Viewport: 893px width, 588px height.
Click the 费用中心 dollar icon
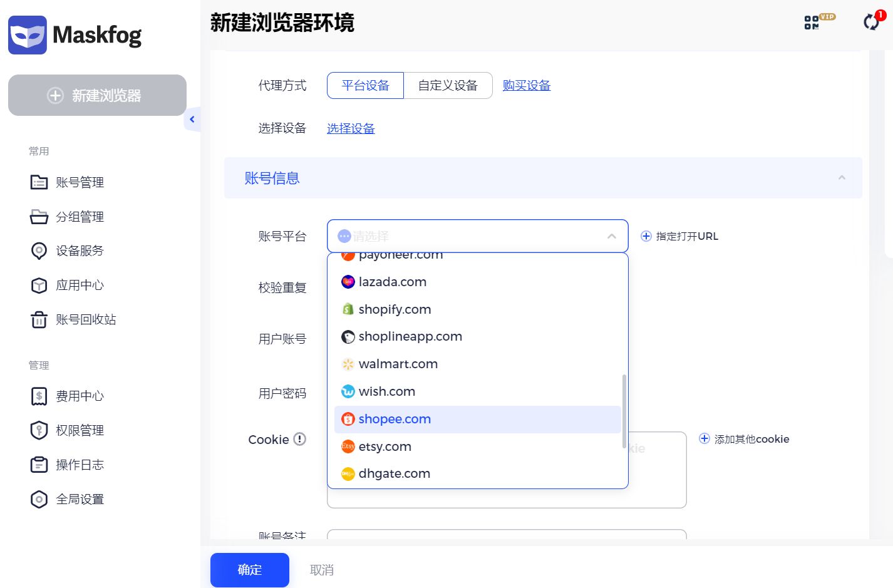[39, 396]
